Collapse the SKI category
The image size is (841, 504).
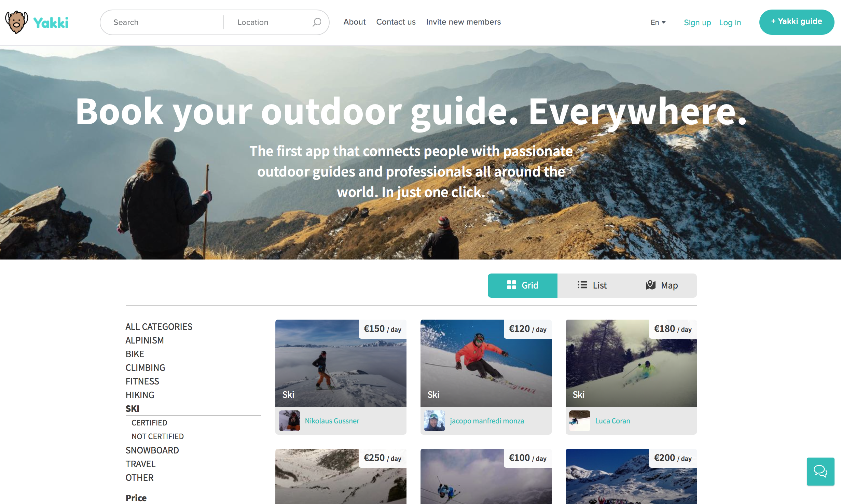point(133,408)
